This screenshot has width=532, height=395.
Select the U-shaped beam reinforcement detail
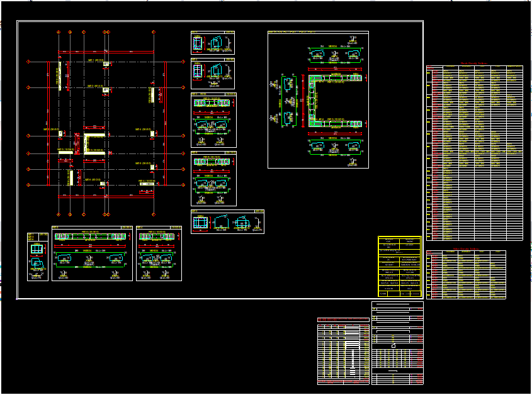pos(318,99)
